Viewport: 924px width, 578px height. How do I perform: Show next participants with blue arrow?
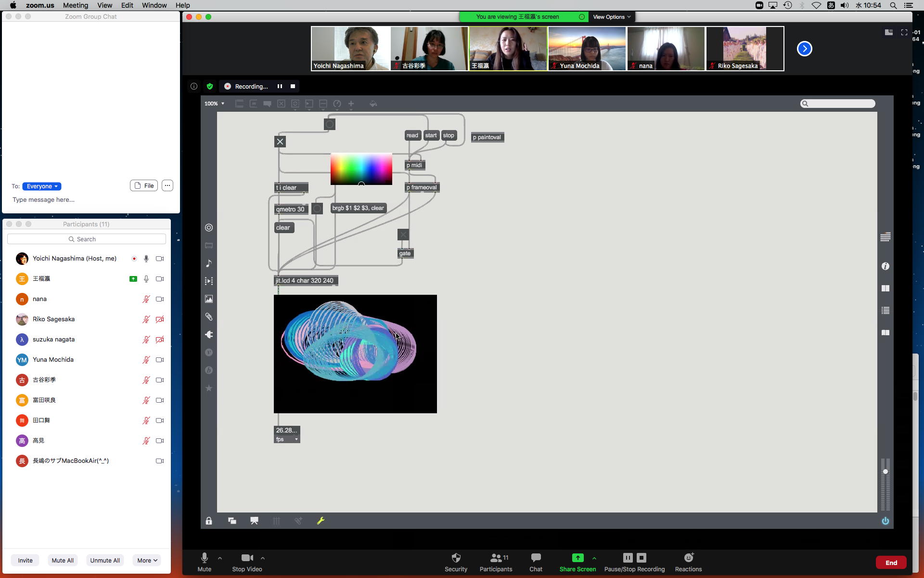click(804, 49)
